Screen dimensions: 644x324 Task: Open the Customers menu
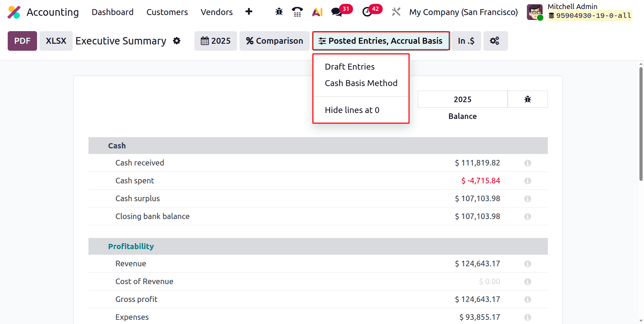tap(167, 12)
